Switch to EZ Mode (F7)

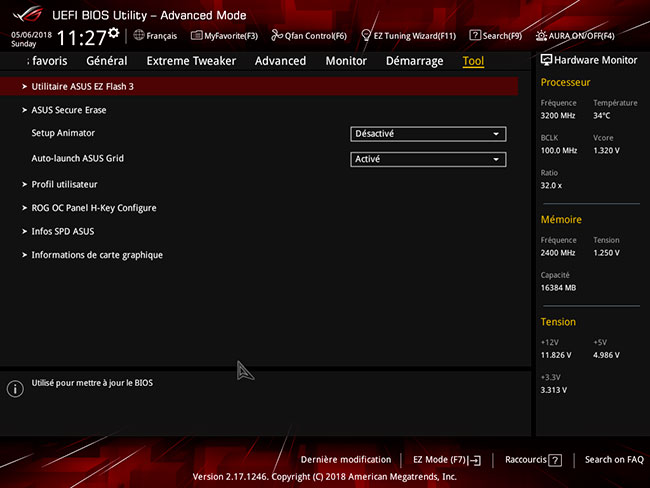446,460
